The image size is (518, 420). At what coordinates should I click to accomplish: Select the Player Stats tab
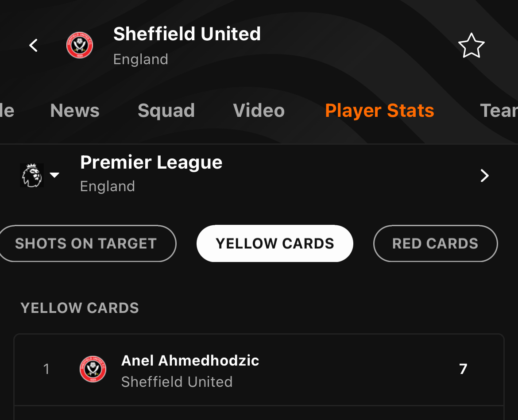click(379, 110)
